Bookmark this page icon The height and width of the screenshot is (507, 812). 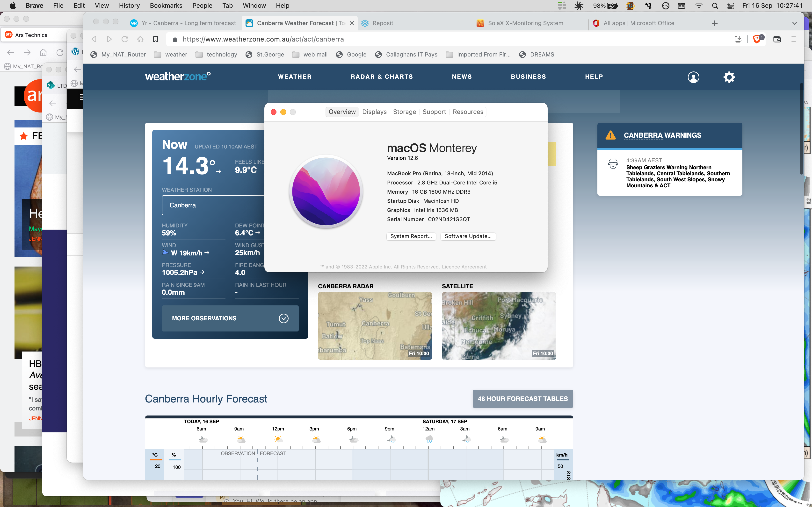(156, 39)
